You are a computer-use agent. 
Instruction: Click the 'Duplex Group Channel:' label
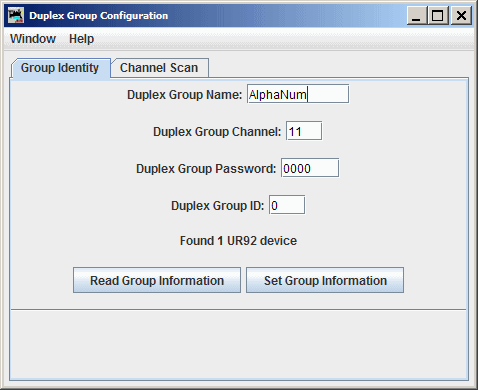pos(217,132)
